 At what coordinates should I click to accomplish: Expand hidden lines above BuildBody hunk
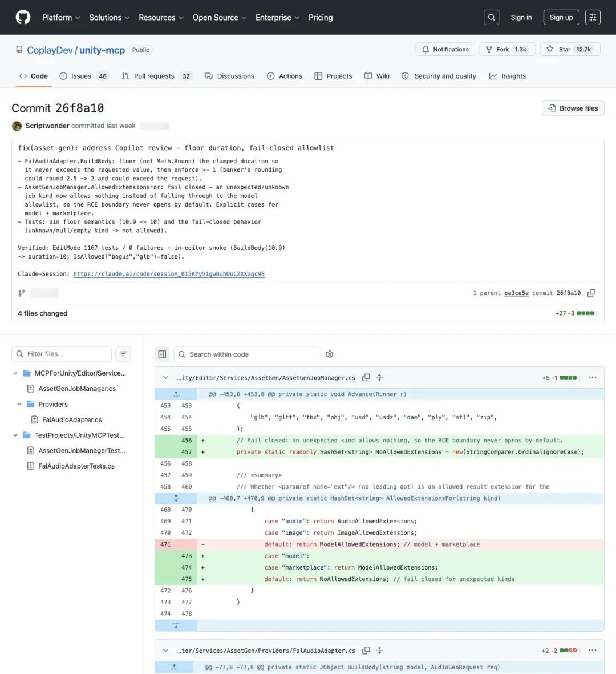(174, 667)
